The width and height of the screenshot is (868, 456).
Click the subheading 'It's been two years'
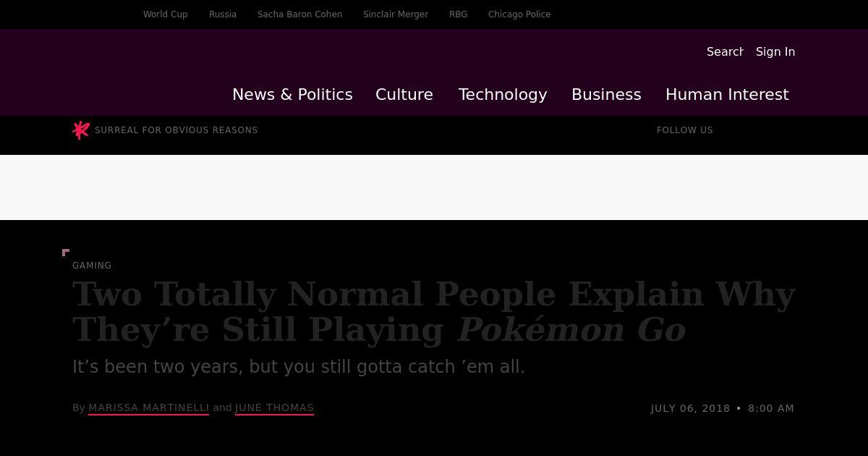point(299,367)
